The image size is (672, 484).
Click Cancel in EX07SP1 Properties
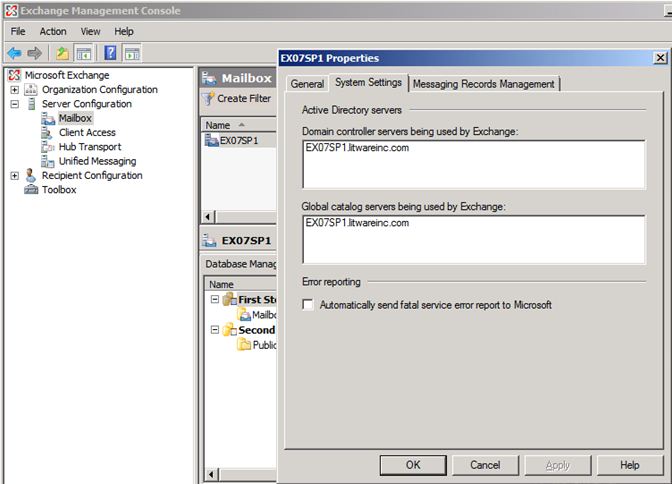[x=485, y=465]
